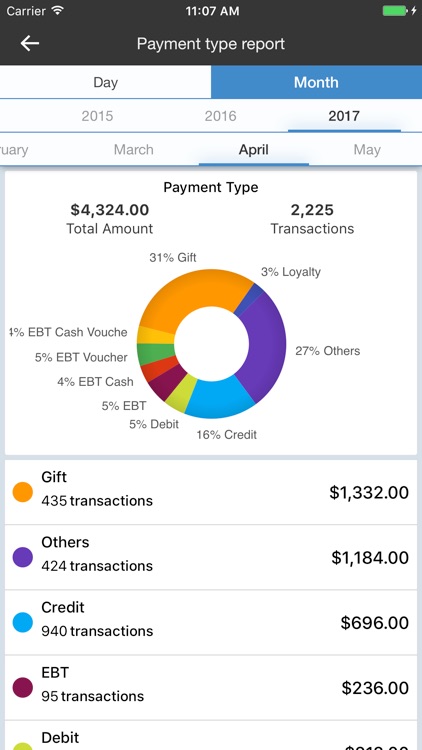Switch to Month view
Screen dimensions: 422x750
point(316,82)
